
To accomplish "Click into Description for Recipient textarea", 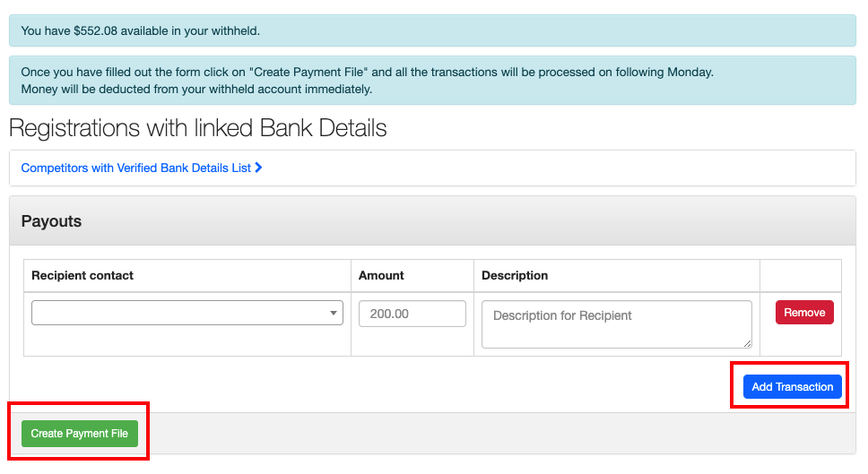I will 615,323.
